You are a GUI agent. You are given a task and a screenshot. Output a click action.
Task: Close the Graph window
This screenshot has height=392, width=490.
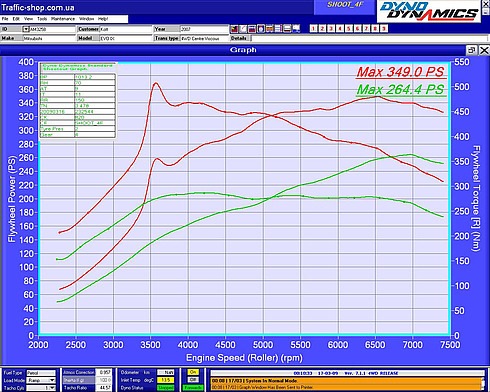[x=484, y=50]
